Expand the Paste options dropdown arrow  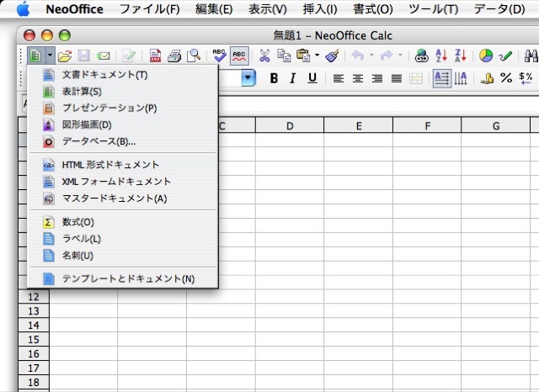(317, 56)
